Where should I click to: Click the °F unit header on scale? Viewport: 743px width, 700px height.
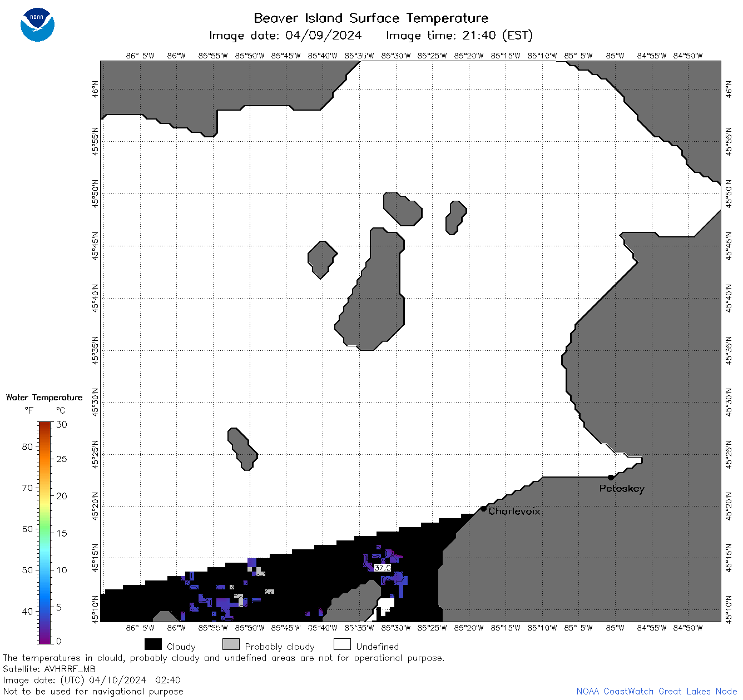coord(29,410)
